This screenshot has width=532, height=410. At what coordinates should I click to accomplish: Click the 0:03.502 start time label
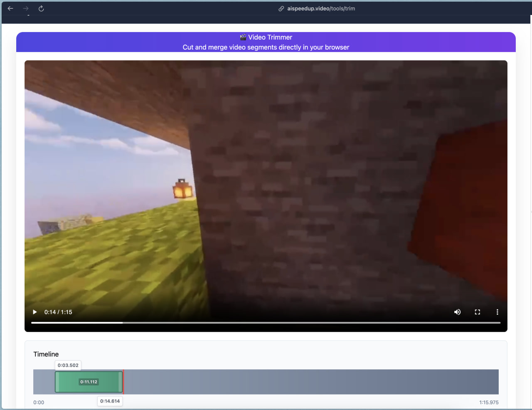(68, 365)
